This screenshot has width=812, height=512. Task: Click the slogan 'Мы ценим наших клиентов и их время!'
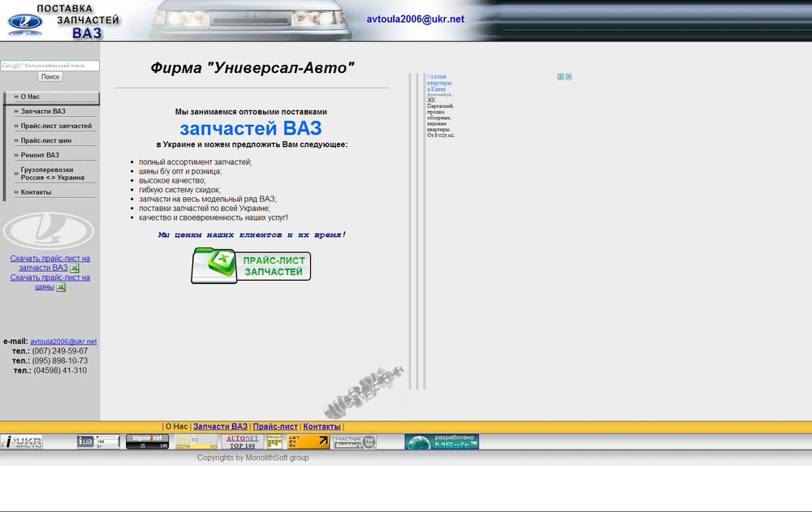tap(252, 235)
